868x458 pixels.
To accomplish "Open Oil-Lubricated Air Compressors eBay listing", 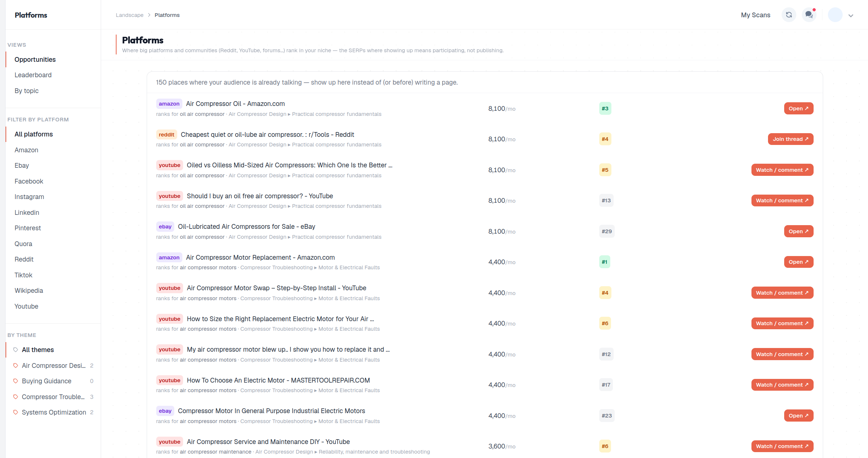I will [799, 231].
